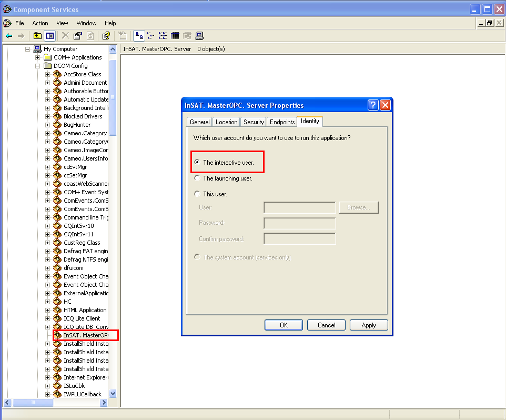The height and width of the screenshot is (420, 506).
Task: Click the computer icon on the toolbar
Action: [199, 36]
